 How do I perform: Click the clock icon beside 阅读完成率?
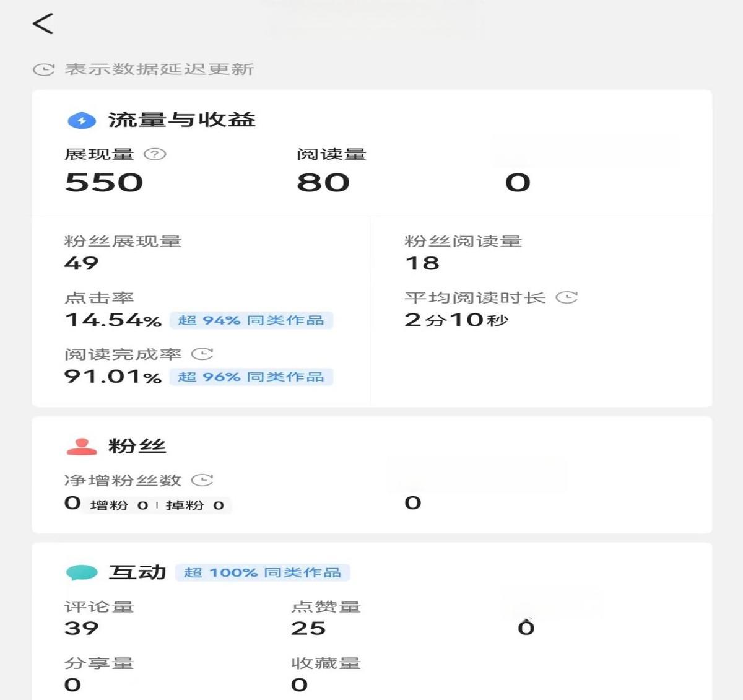tap(202, 354)
